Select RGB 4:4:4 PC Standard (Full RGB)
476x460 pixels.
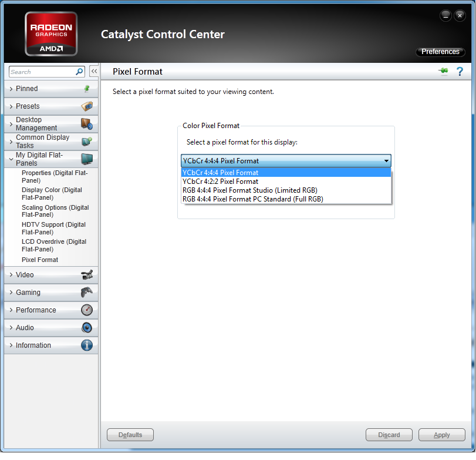coord(286,199)
